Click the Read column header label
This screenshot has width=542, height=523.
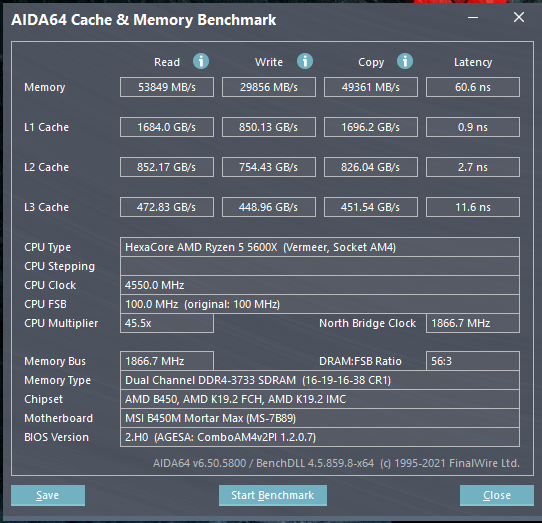pyautogui.click(x=167, y=62)
